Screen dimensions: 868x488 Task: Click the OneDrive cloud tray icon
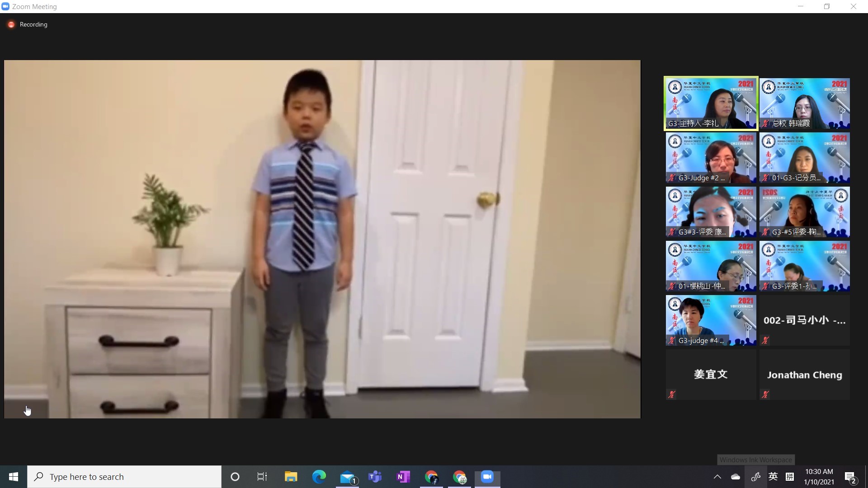pyautogui.click(x=736, y=477)
